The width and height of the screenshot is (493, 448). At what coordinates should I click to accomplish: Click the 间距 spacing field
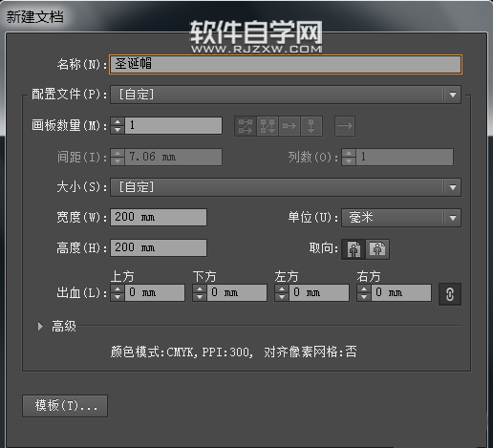tap(174, 157)
